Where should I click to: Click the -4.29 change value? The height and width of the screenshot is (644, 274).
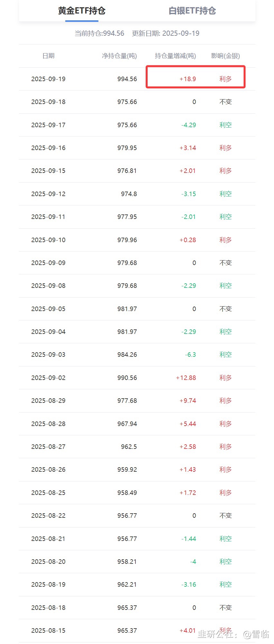188,125
